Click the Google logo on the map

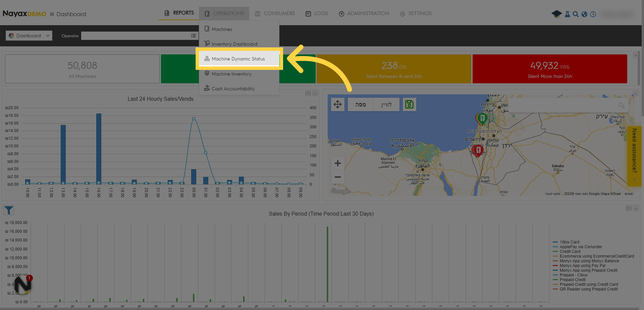click(x=340, y=191)
